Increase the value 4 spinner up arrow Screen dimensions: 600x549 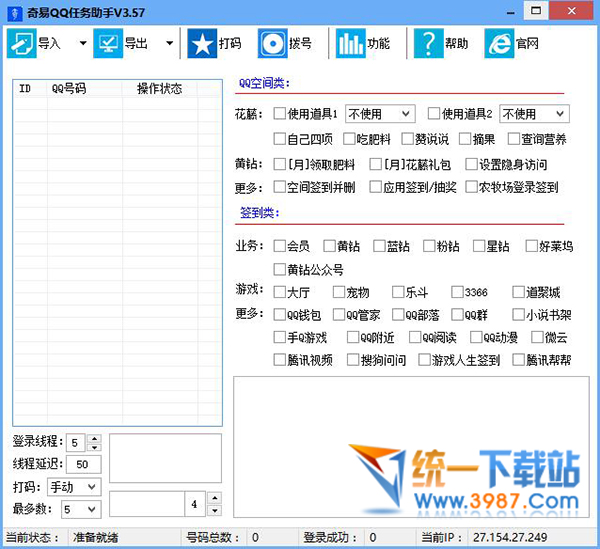coord(214,498)
